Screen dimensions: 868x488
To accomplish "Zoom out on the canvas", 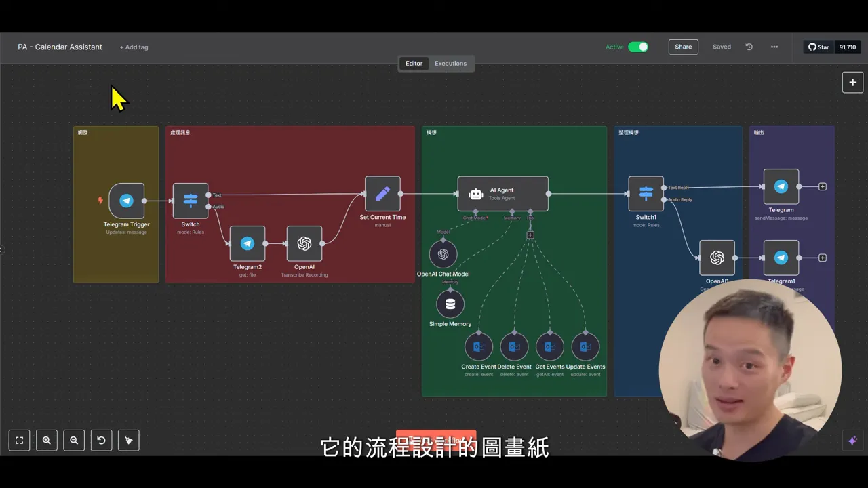I will coord(74,441).
